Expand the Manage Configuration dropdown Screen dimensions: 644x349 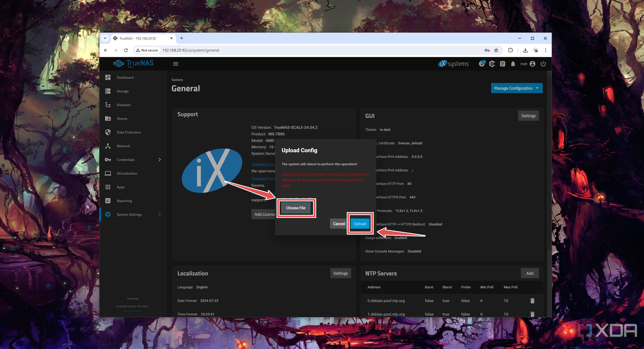[516, 88]
